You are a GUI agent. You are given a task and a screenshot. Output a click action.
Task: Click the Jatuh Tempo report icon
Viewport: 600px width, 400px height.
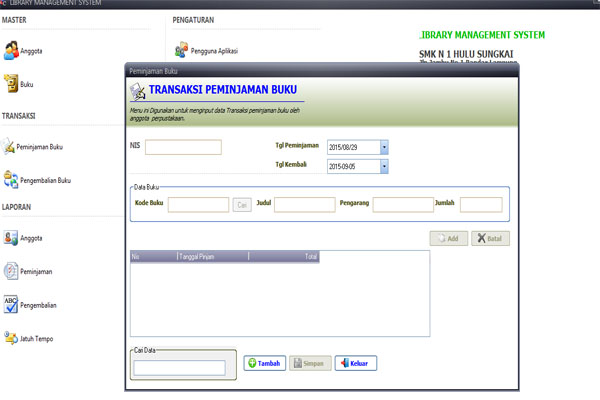(x=11, y=338)
